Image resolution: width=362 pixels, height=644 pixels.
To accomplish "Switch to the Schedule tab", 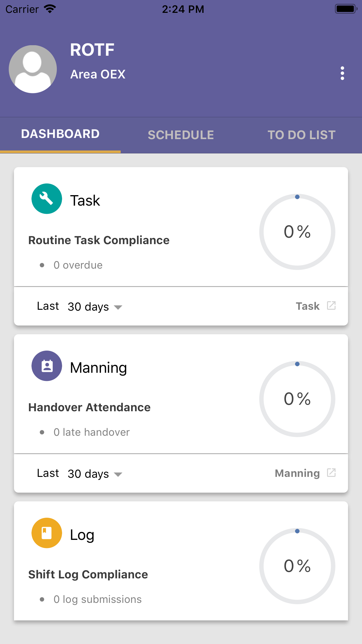I will click(181, 135).
